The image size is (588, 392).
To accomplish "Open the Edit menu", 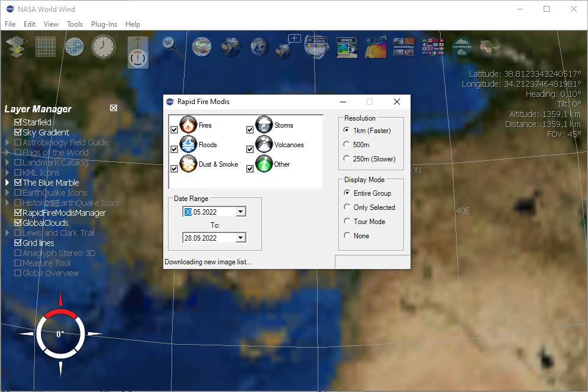I will (x=30, y=24).
